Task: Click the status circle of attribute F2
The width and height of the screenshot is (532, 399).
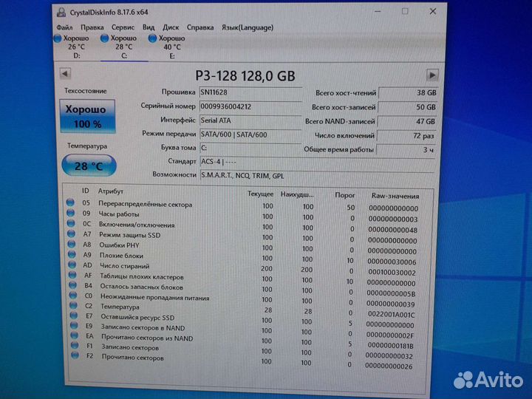Action: coord(75,355)
